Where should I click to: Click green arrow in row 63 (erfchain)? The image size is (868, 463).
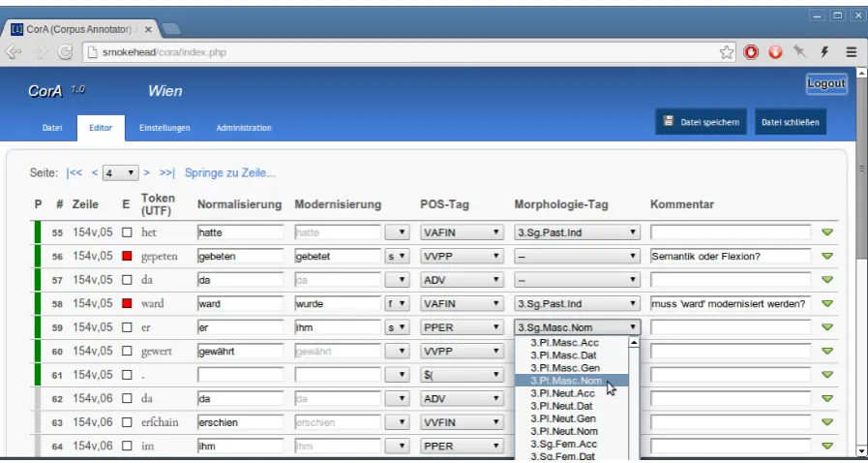click(827, 422)
